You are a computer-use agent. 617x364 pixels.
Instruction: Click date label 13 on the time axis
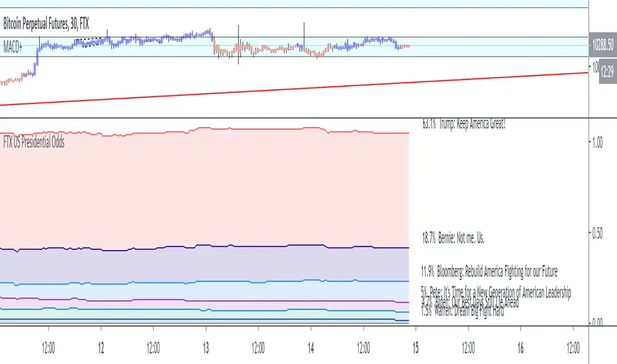[206, 348]
